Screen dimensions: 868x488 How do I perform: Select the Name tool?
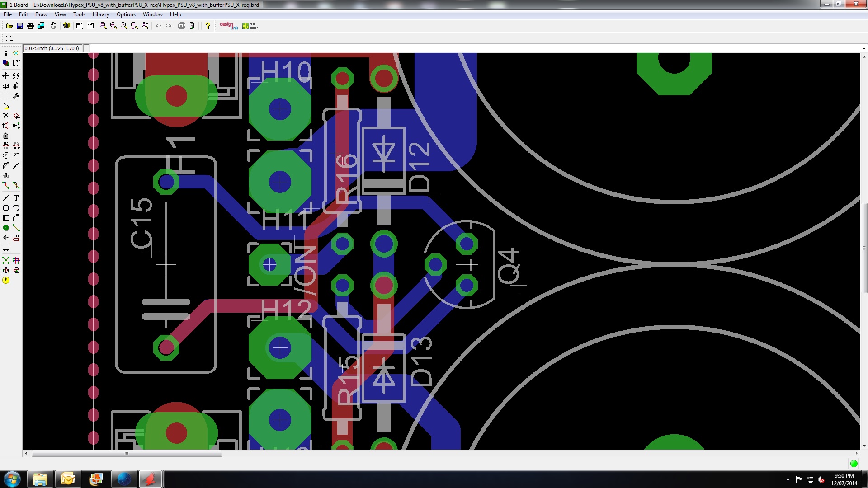point(6,145)
